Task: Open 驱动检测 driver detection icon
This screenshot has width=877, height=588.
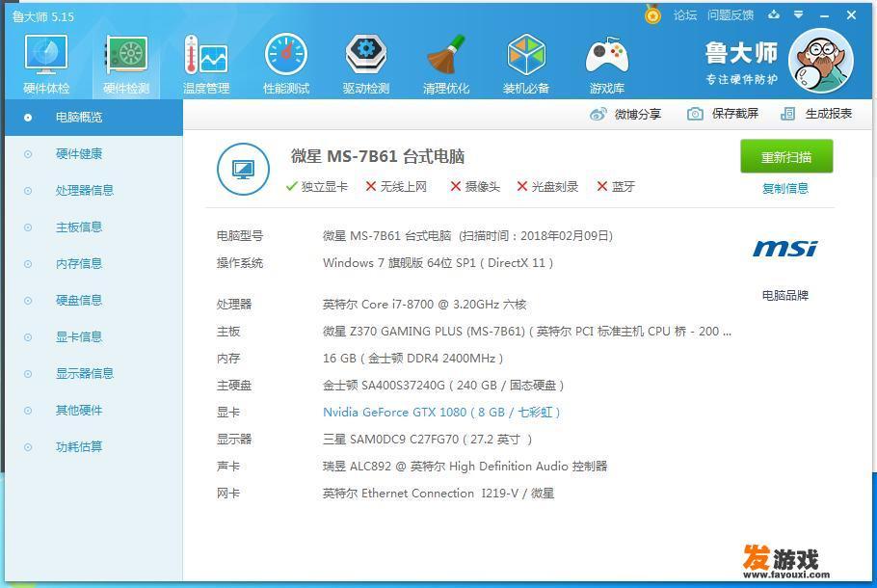Action: 366,54
